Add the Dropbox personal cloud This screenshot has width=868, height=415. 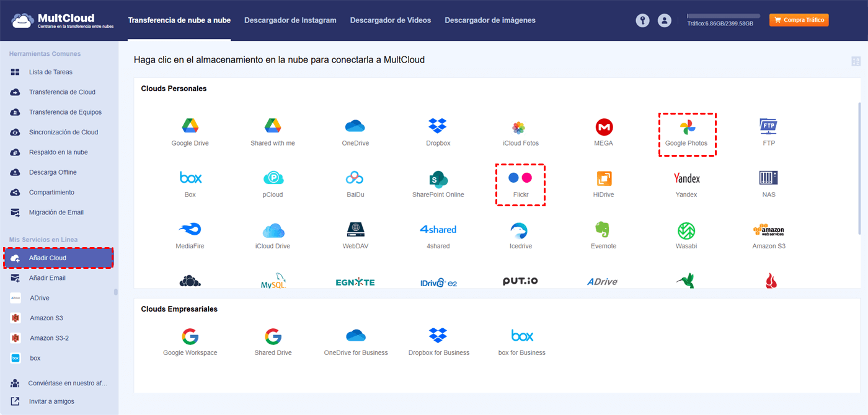pos(438,126)
